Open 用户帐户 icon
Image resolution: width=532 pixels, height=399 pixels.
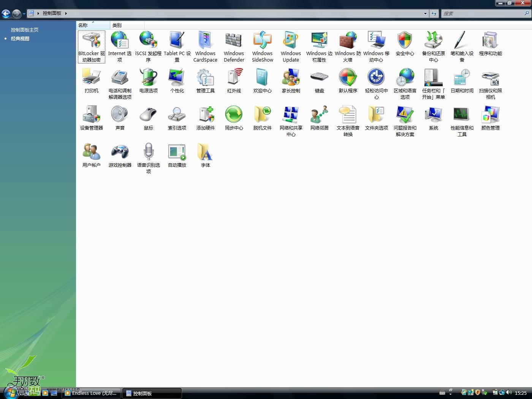click(x=92, y=152)
